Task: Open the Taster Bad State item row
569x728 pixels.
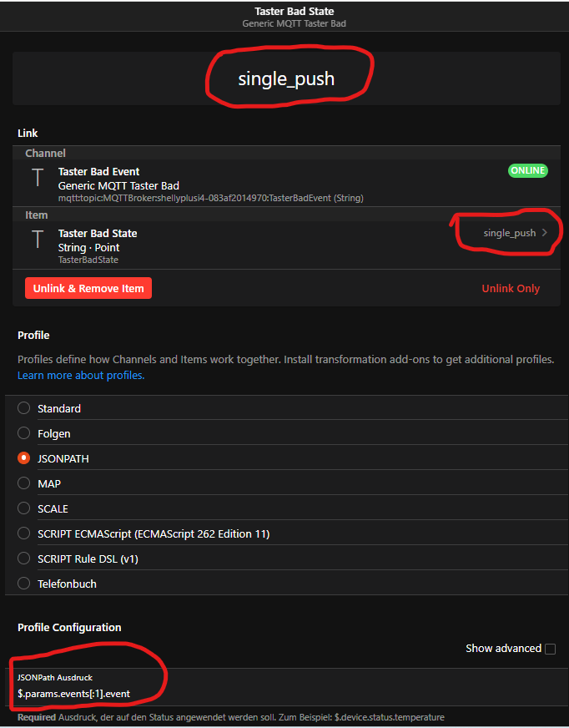Action: click(250, 245)
